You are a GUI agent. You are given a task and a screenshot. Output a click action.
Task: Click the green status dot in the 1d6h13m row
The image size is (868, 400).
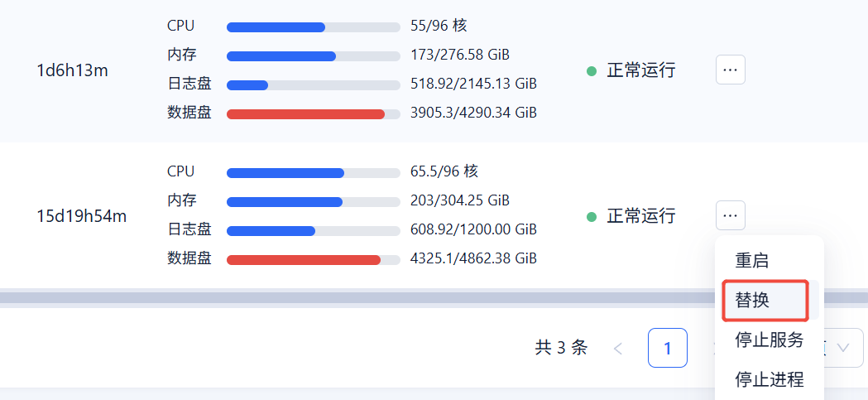[x=592, y=71]
